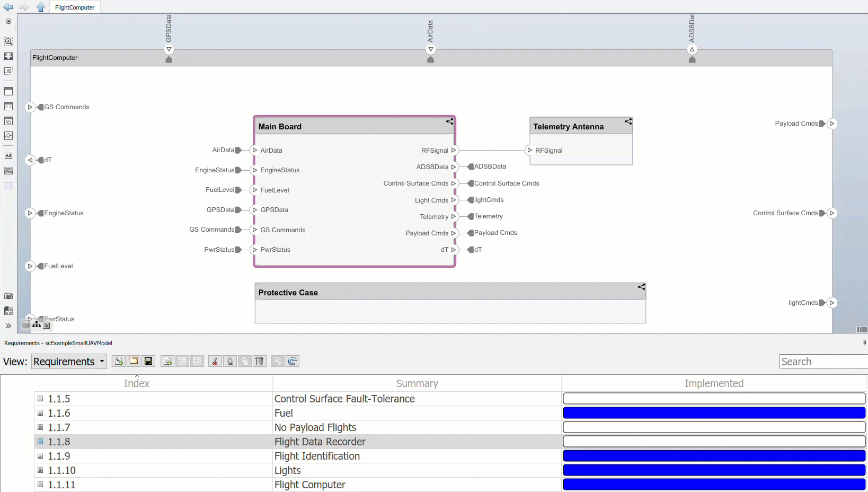Screen dimensions: 868x492
Task: Open the View Requirements dropdown
Action: [68, 361]
